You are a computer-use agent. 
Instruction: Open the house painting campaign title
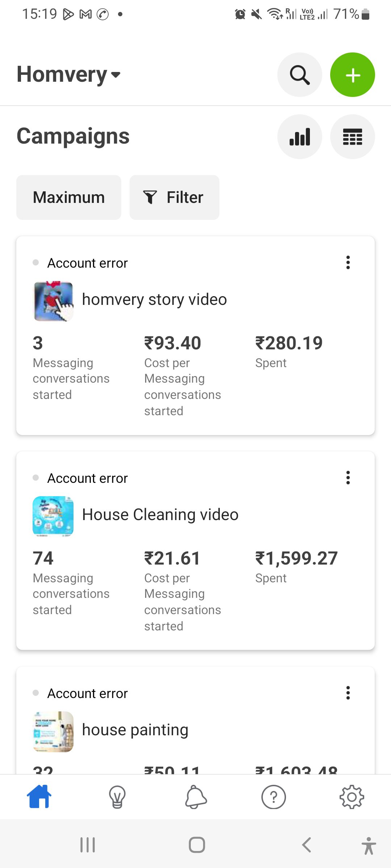(x=135, y=730)
